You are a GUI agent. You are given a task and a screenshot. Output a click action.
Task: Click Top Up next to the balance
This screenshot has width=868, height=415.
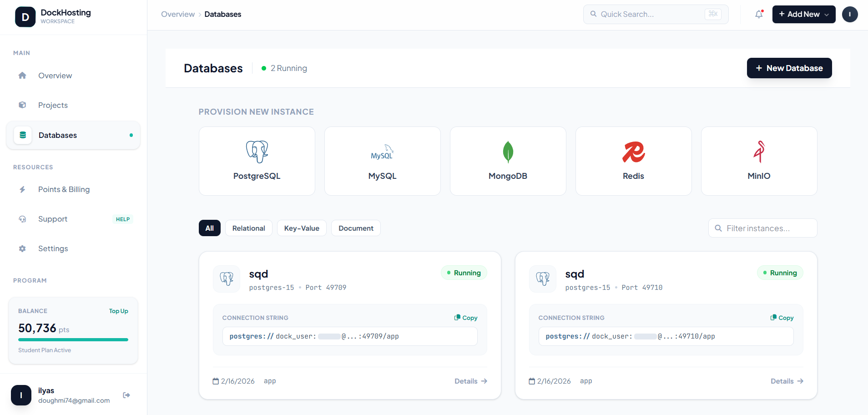coord(118,311)
